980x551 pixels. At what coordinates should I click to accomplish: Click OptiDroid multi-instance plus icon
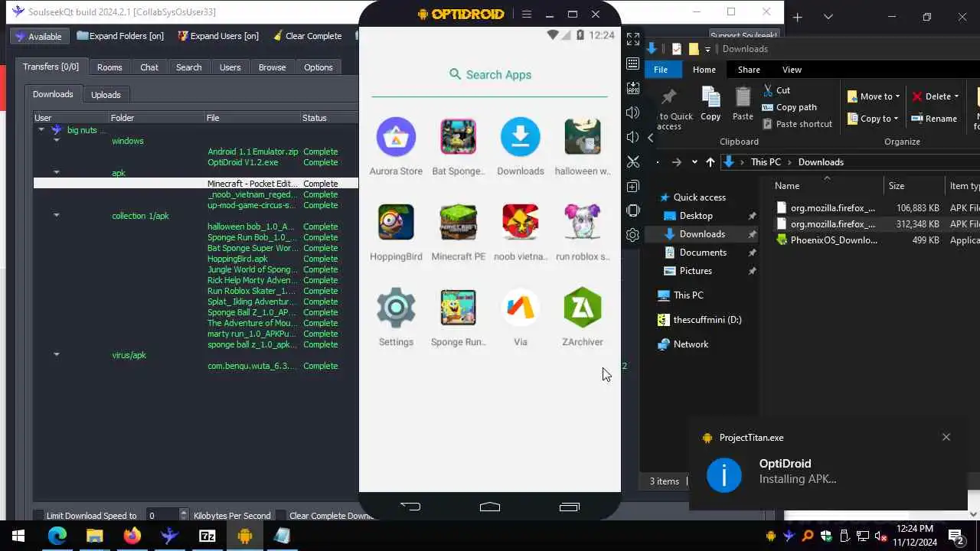pos(632,186)
